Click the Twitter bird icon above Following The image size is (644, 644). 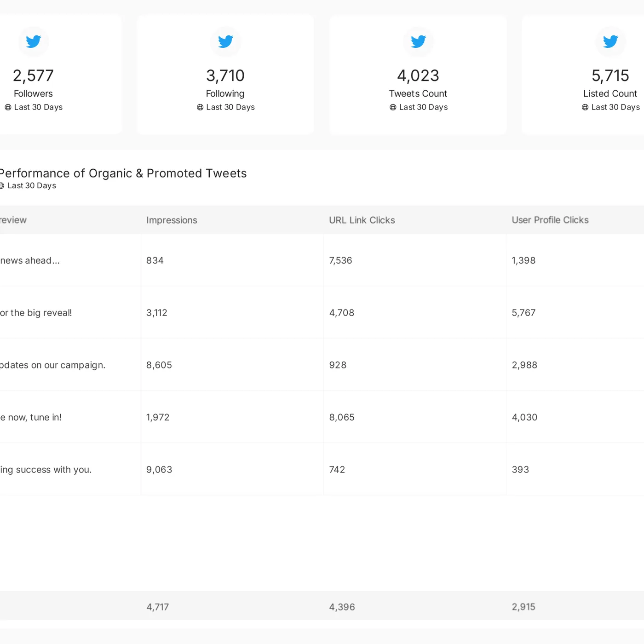[x=225, y=42]
